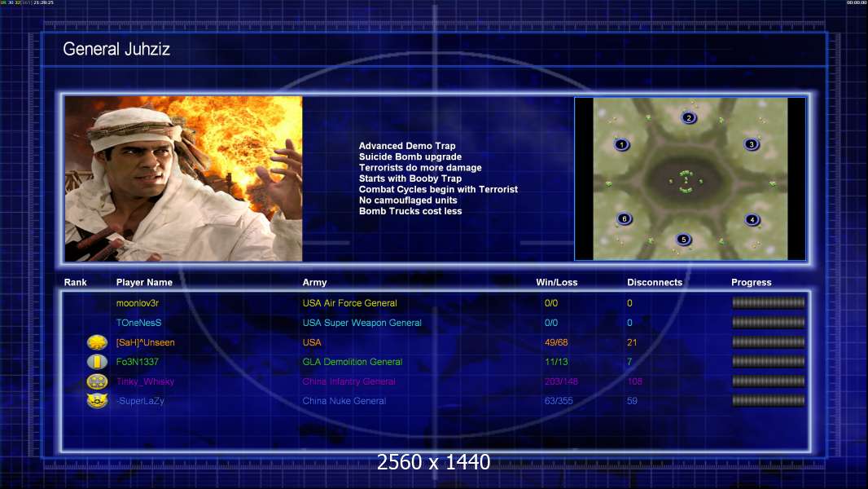Select player name -SuperLaZy
Screen dimensions: 868x489
coord(140,401)
